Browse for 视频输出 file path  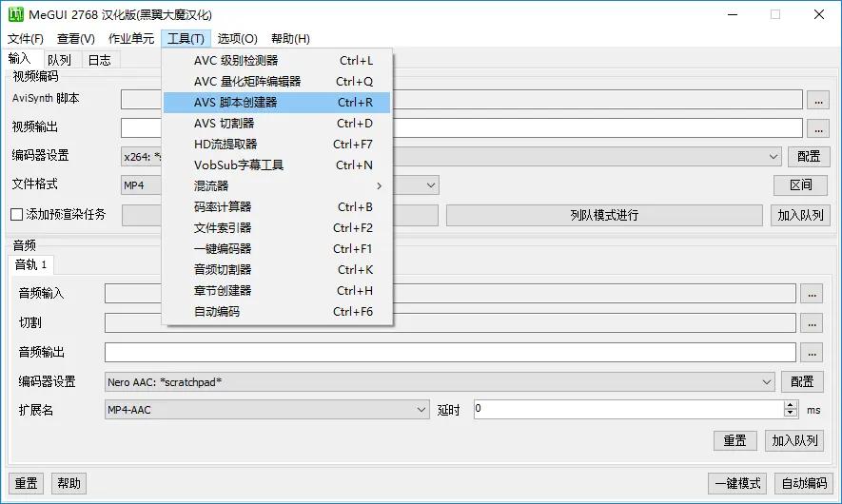click(x=818, y=128)
